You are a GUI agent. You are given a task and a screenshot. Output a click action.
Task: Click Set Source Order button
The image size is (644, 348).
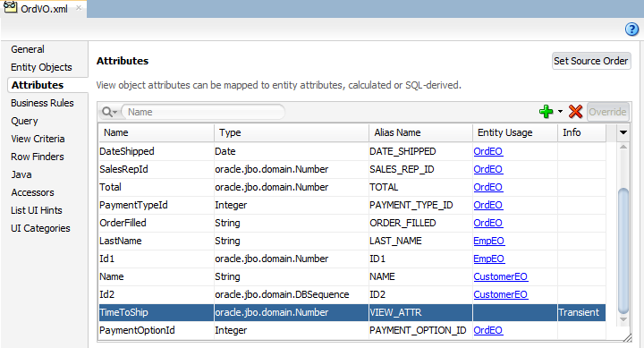591,61
